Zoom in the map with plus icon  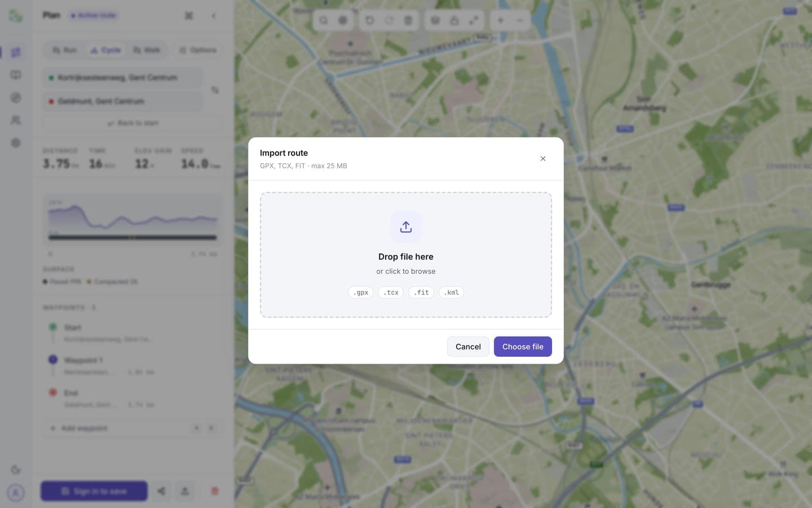pyautogui.click(x=500, y=20)
